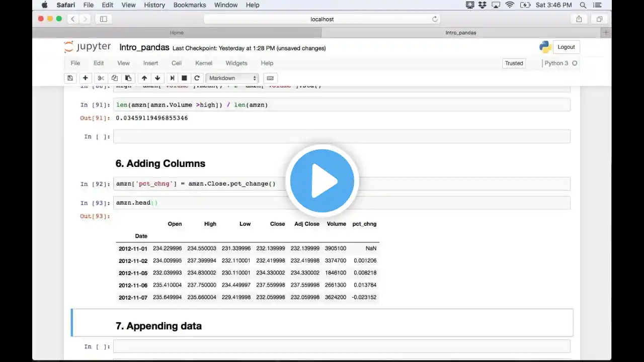Insert a cell below with the plus icon
This screenshot has height=362, width=644.
point(85,78)
